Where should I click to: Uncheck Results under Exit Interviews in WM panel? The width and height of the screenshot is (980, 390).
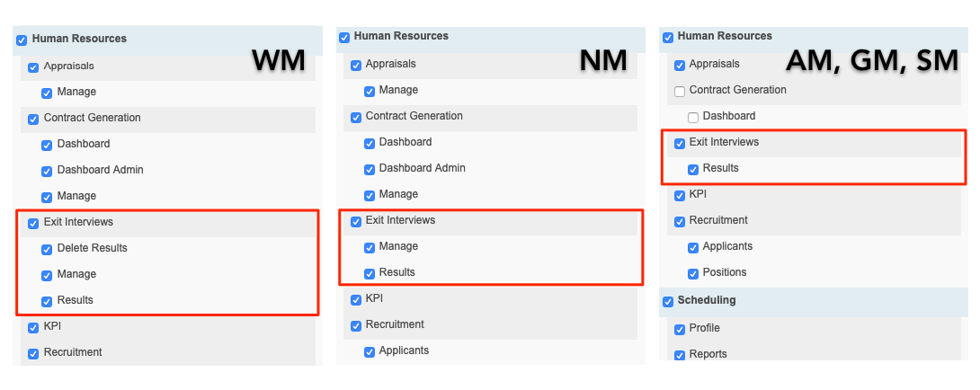47,302
